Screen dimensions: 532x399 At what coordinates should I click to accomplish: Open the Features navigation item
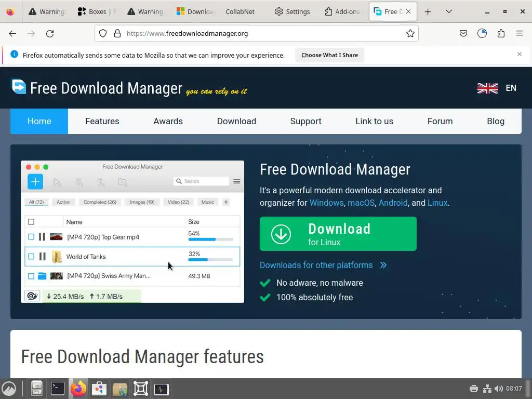coord(102,121)
